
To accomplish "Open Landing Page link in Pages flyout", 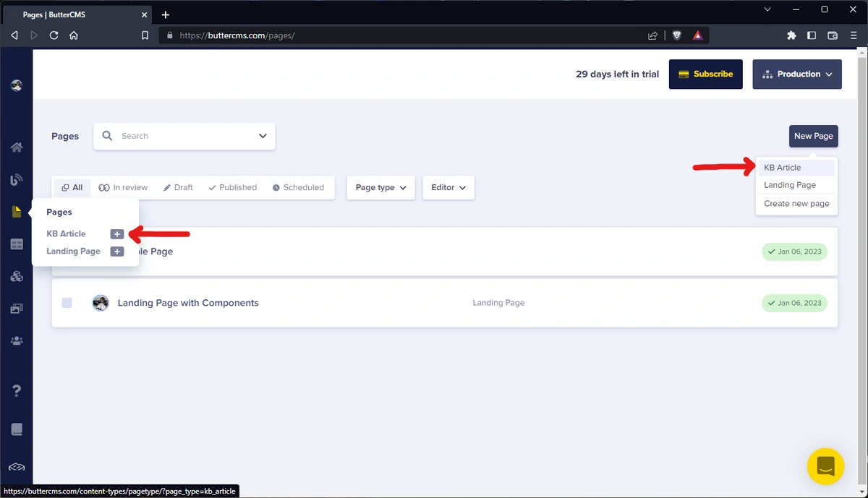I will pos(73,251).
